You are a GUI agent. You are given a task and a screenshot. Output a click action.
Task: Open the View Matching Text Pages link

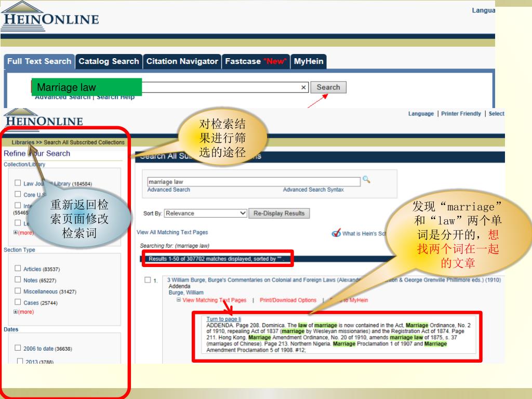(x=215, y=300)
